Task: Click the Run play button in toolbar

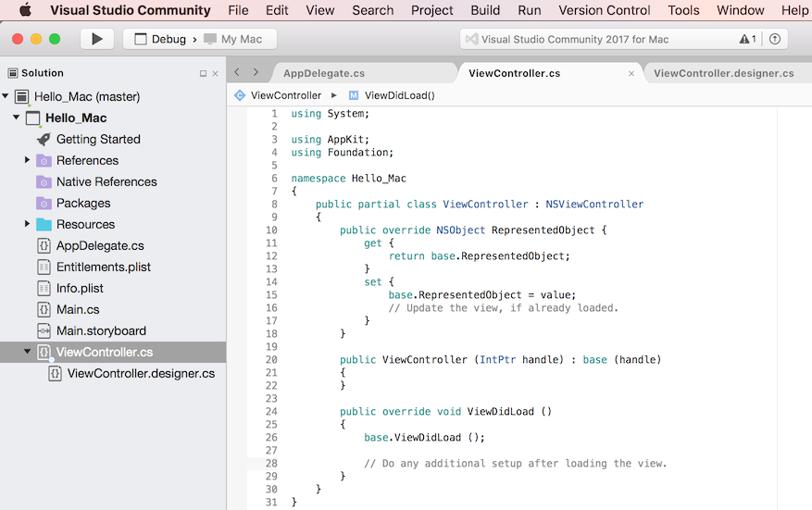Action: (x=96, y=40)
